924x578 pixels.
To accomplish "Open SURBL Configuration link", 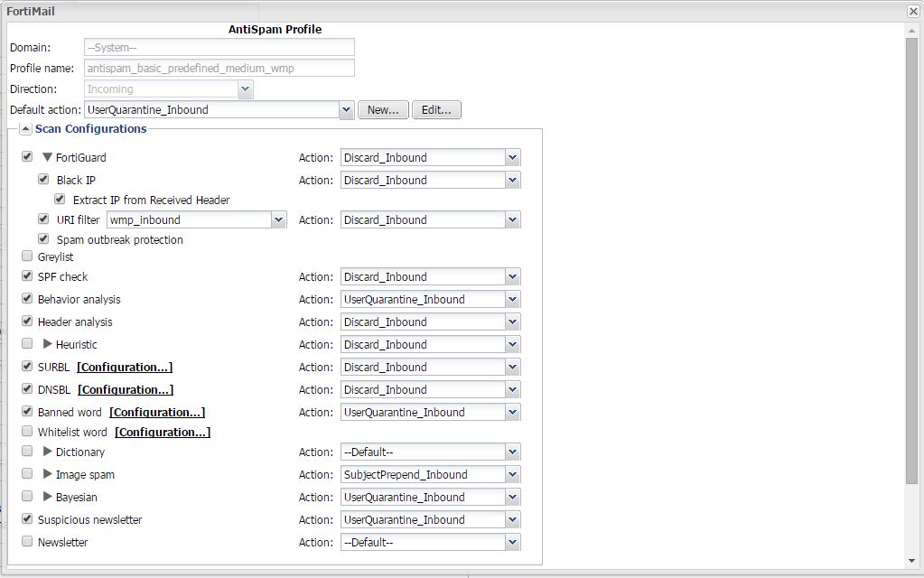I will coord(125,367).
